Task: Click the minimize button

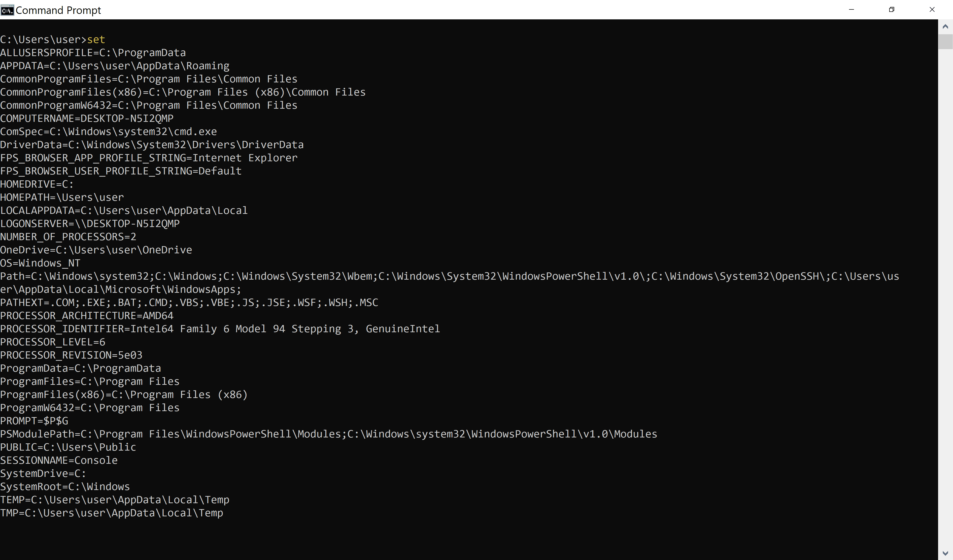Action: pos(852,9)
